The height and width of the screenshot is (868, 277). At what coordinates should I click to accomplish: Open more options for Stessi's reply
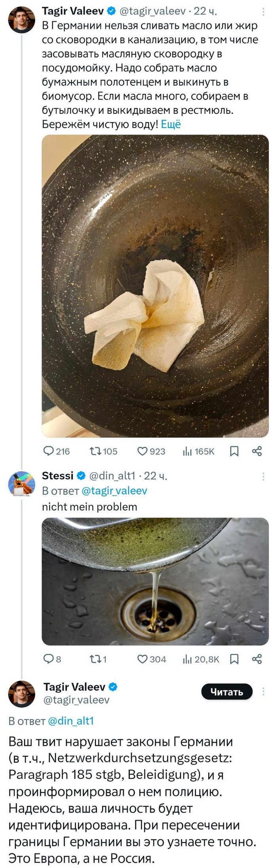263,476
